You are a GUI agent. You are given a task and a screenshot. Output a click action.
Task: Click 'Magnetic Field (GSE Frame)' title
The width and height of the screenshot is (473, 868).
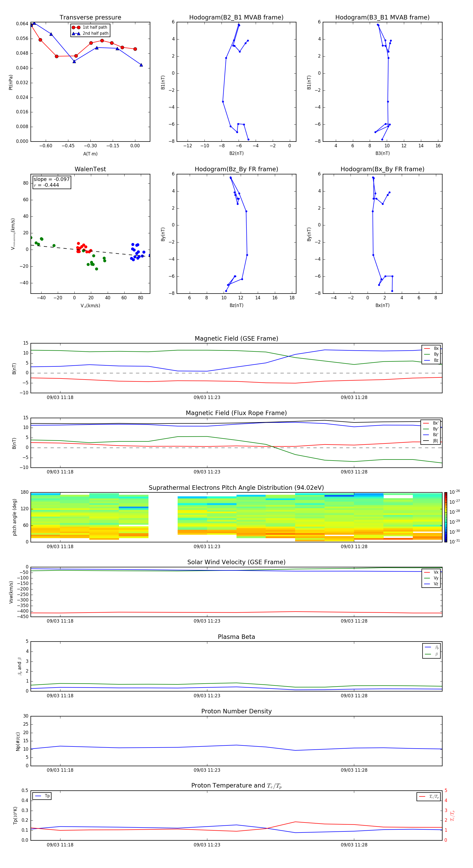coord(236,339)
